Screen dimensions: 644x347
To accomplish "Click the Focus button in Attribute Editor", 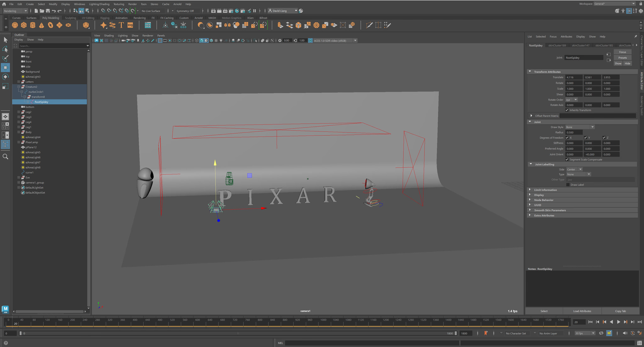I will (623, 52).
